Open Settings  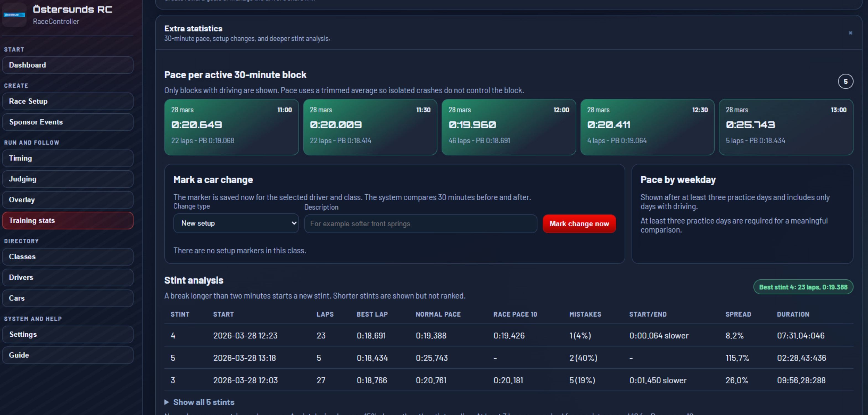(x=68, y=334)
